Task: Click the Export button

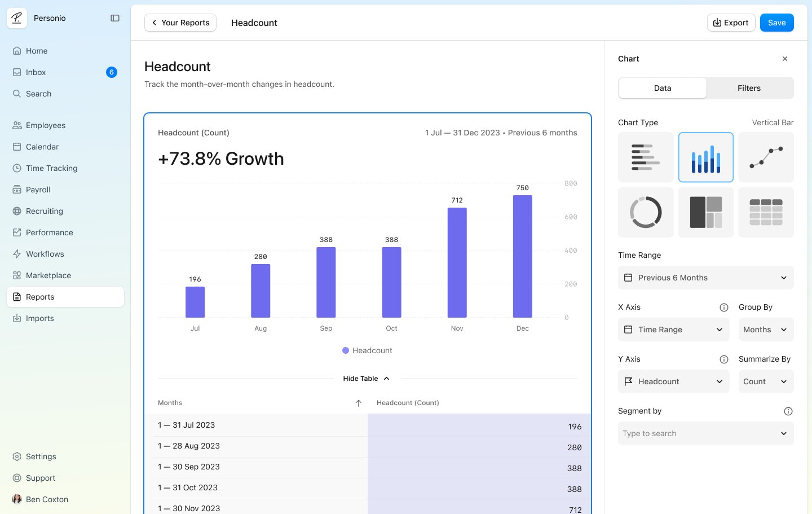Action: pyautogui.click(x=731, y=23)
